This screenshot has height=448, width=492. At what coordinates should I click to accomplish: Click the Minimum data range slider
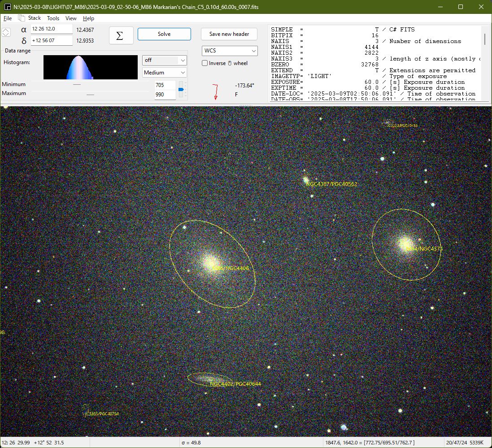pos(77,84)
